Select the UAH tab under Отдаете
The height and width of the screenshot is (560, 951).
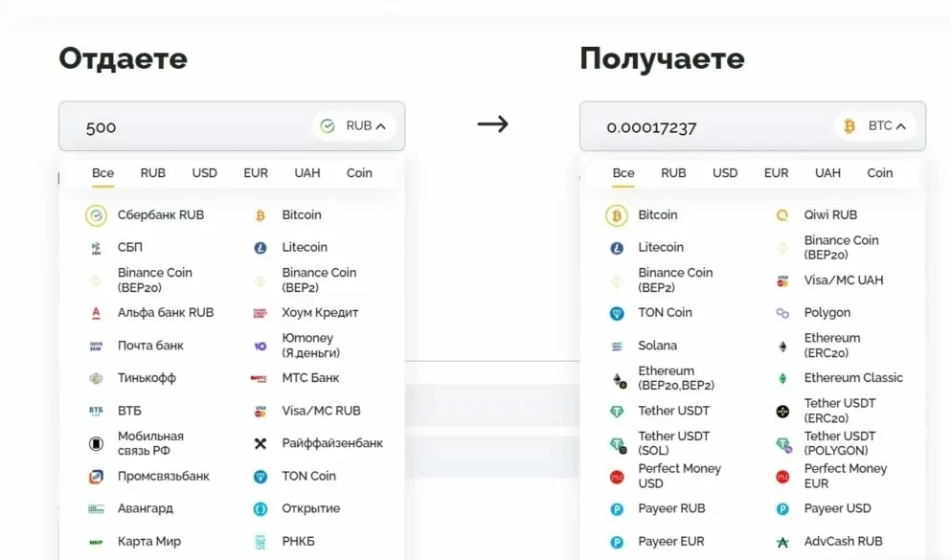tap(306, 173)
